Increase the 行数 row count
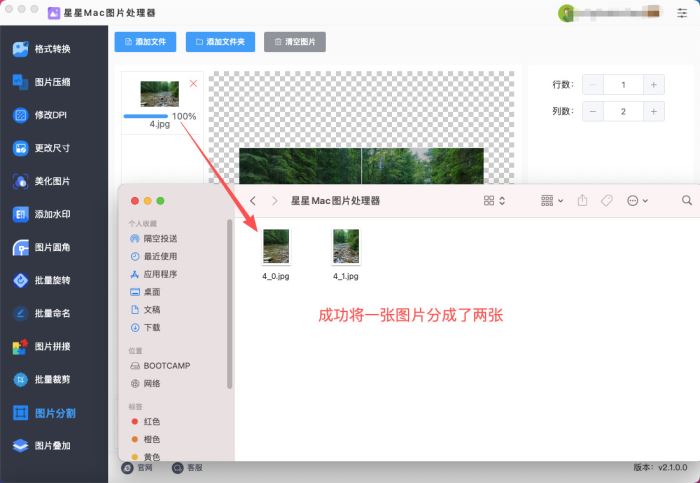 tap(654, 84)
